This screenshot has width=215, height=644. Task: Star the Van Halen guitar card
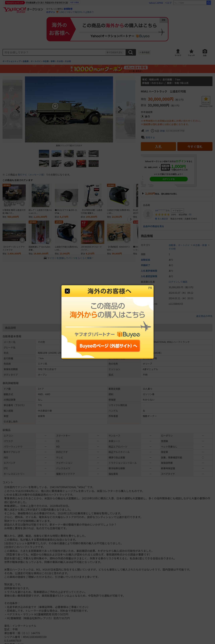point(49,240)
